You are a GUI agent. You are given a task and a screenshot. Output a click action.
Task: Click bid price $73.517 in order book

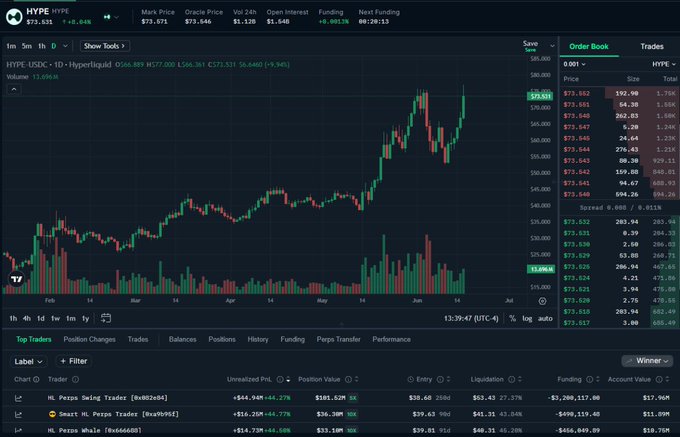[576, 323]
